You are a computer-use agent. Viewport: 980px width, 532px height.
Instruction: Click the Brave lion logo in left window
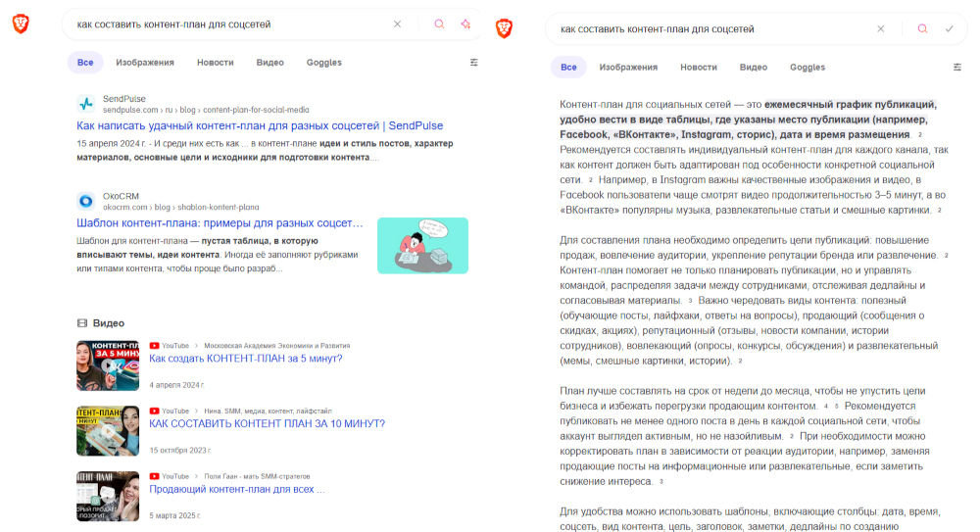tap(21, 24)
